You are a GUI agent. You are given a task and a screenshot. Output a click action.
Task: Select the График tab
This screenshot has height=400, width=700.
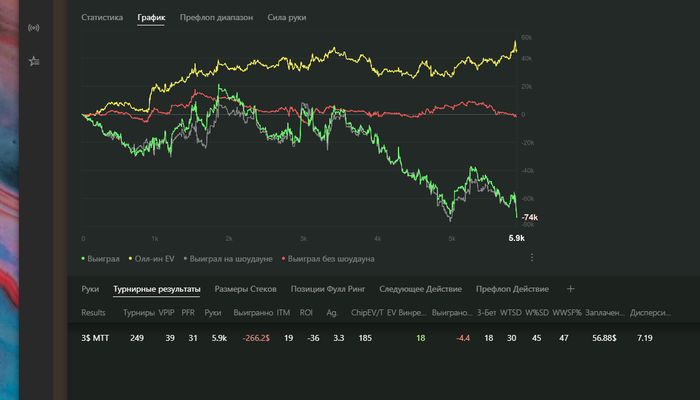point(151,18)
